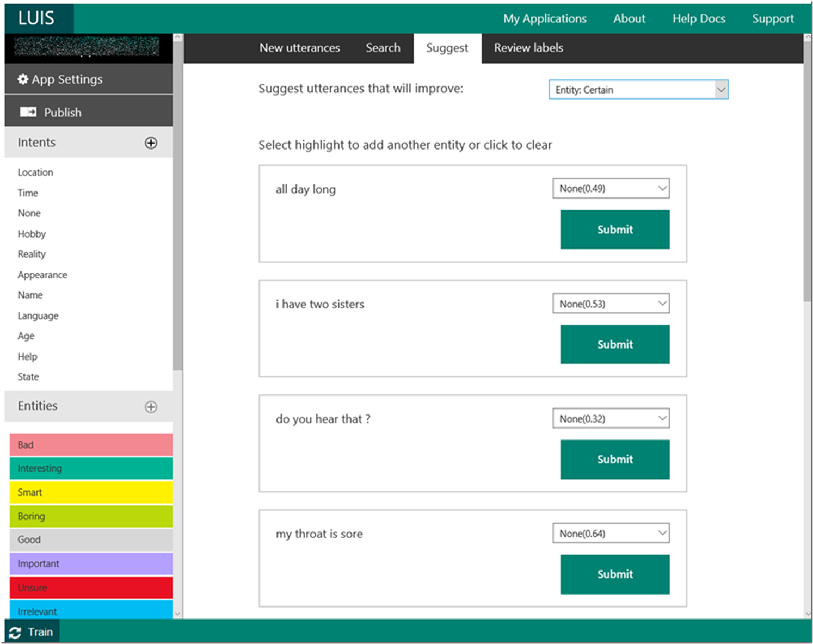Select the teal Interesting entity
The image size is (813, 644).
pyautogui.click(x=91, y=468)
